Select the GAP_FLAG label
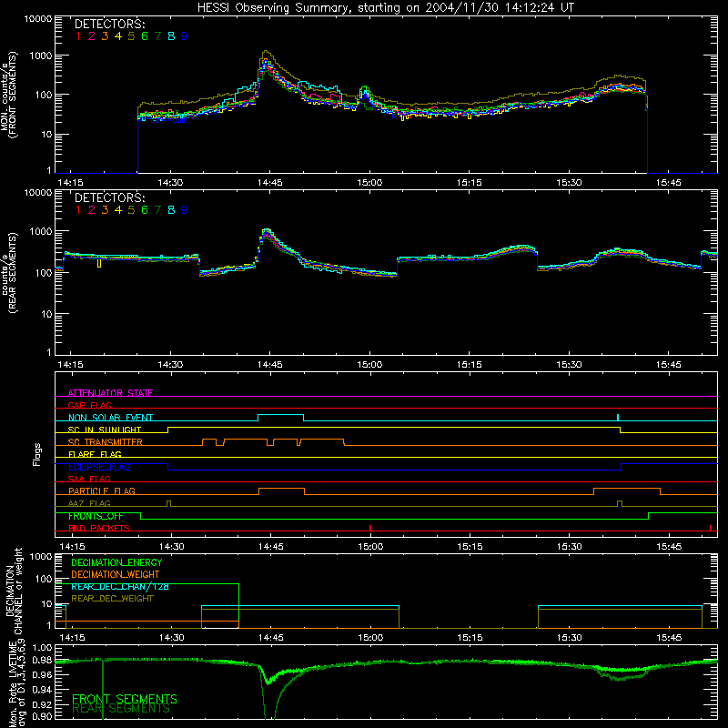The image size is (728, 728). click(x=89, y=405)
